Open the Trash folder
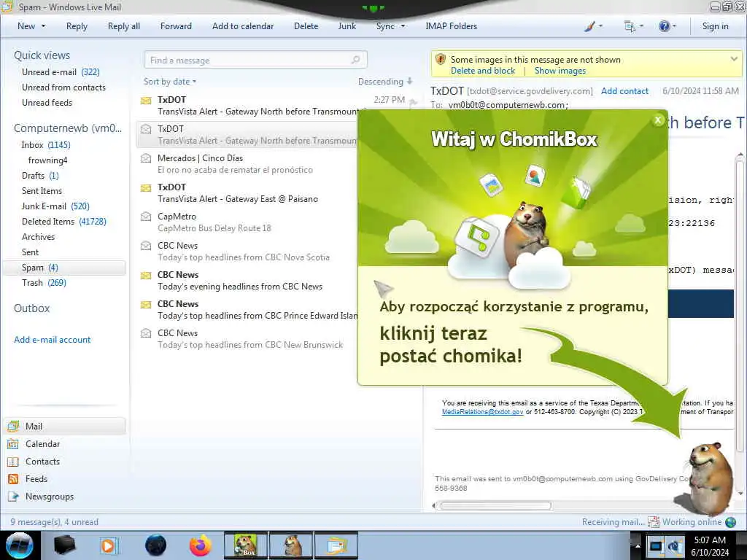This screenshot has height=560, width=747. 44,283
